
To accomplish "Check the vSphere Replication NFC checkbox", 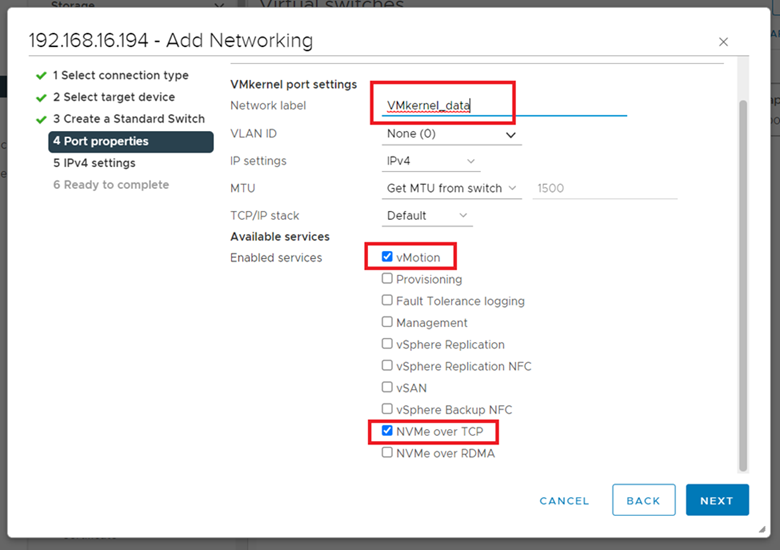I will [387, 366].
